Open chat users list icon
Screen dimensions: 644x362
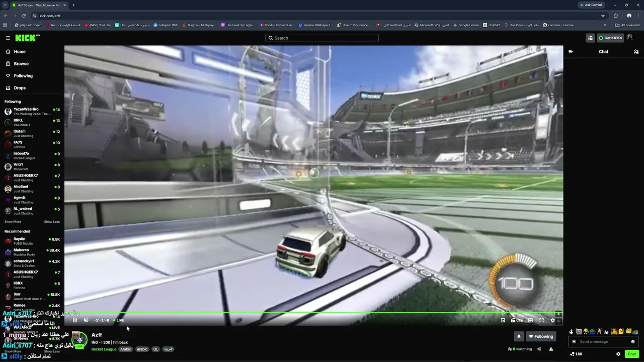[x=636, y=52]
